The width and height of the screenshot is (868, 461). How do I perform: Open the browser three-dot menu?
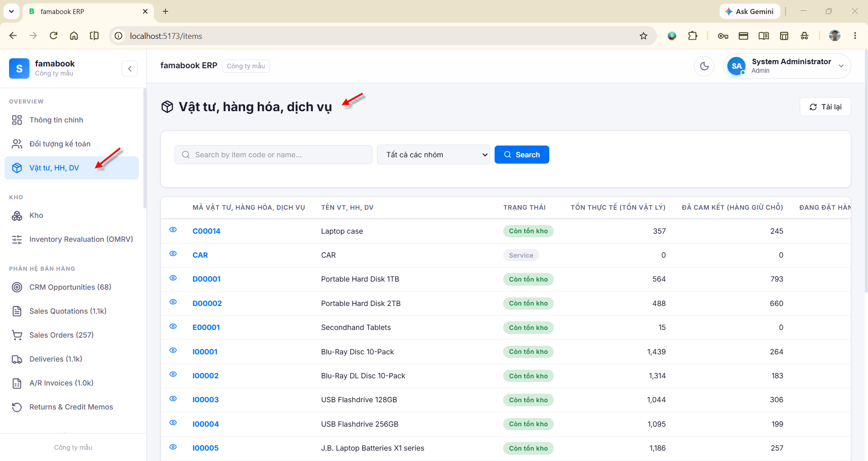pos(855,36)
